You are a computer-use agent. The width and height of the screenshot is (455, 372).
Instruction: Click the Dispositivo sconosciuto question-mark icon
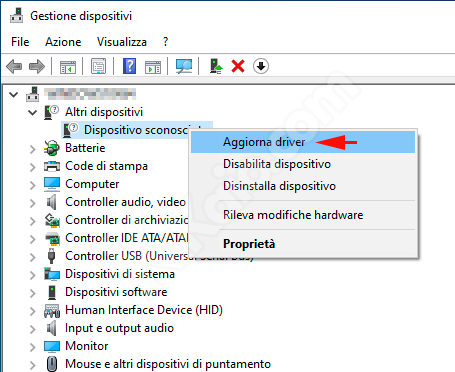[x=70, y=130]
